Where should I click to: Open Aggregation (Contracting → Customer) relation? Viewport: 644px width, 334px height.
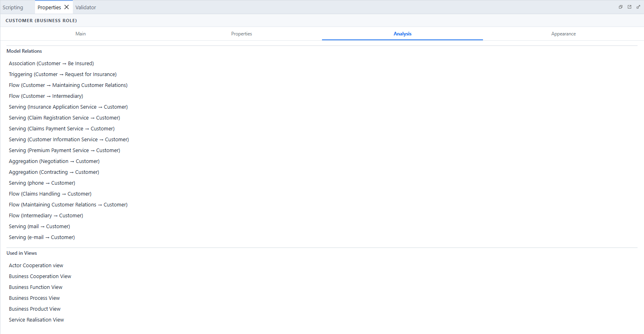tap(54, 172)
